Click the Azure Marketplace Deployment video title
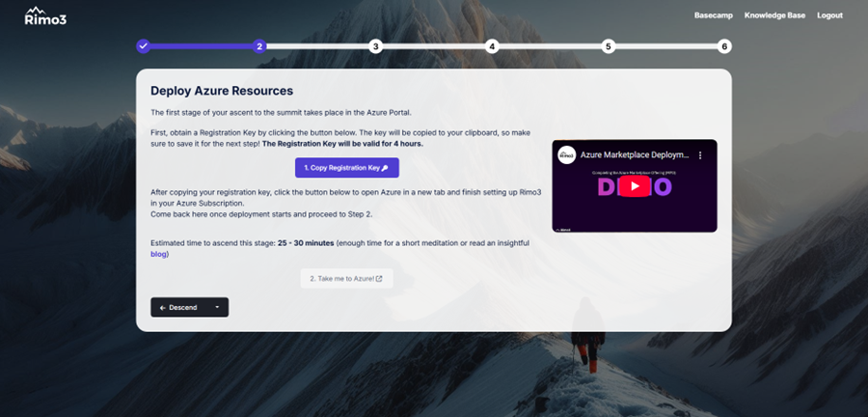Screen dimensions: 868x417 coord(635,154)
